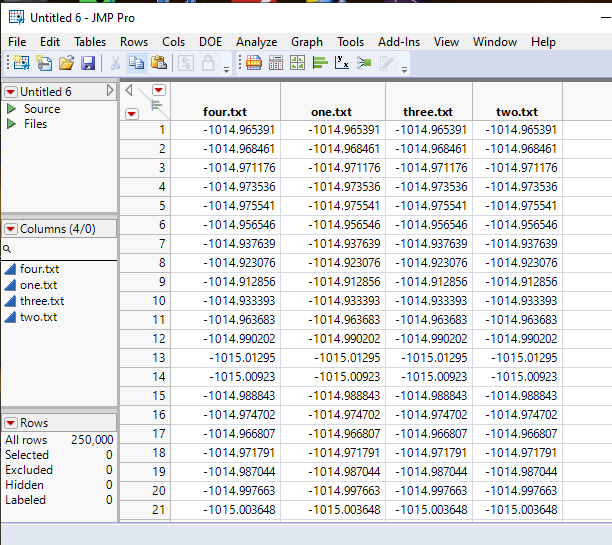Open the Columns panel red triangle menu
This screenshot has width=612, height=545.
(x=11, y=229)
